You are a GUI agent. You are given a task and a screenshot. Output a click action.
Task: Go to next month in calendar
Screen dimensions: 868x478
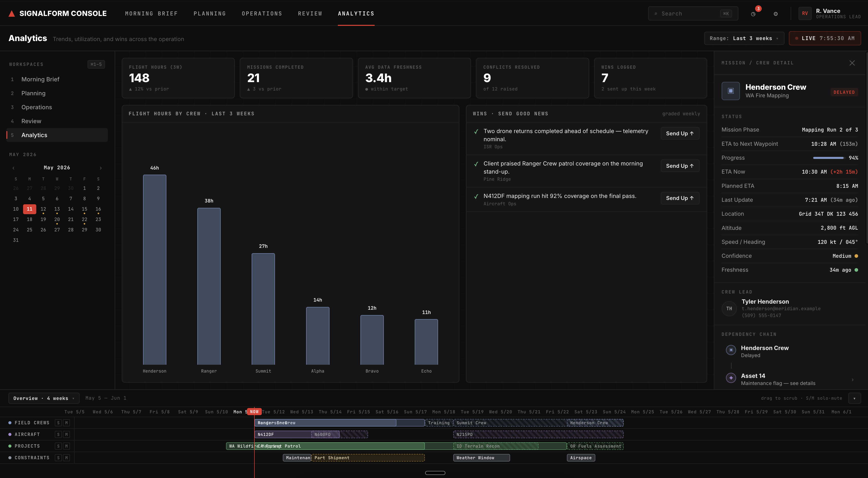point(100,168)
